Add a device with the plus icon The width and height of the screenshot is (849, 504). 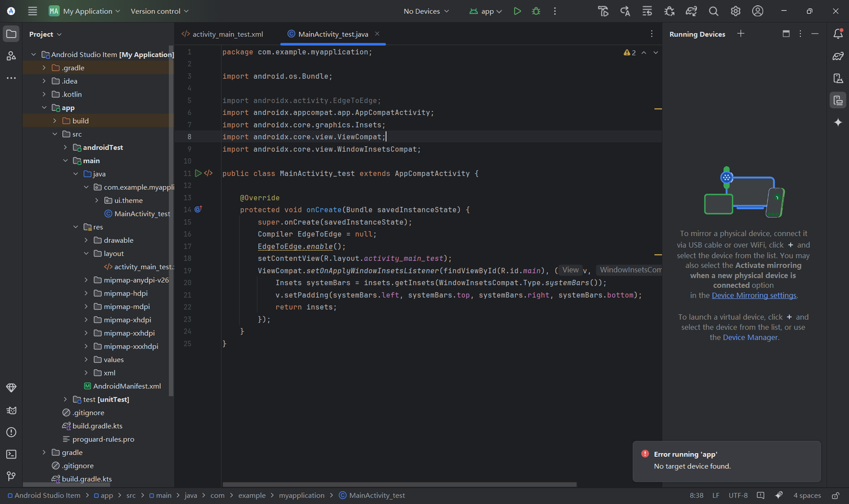tap(741, 33)
